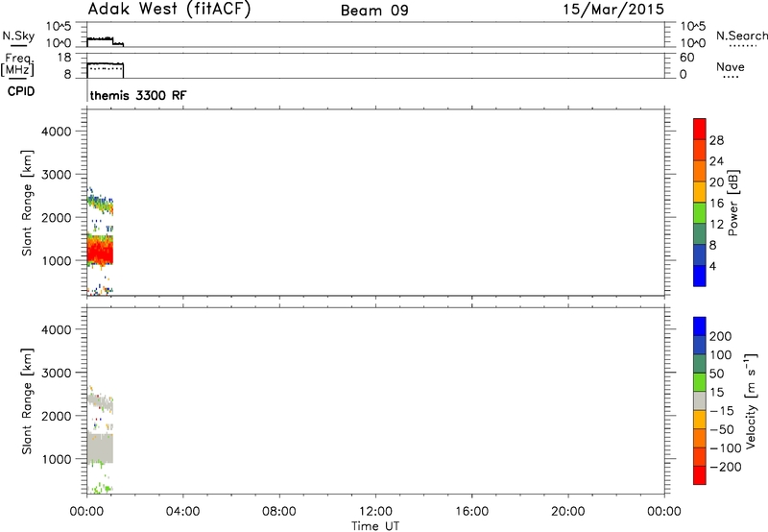Click the '-200' label on the velocity color bar
768x532 pixels.
726,467
